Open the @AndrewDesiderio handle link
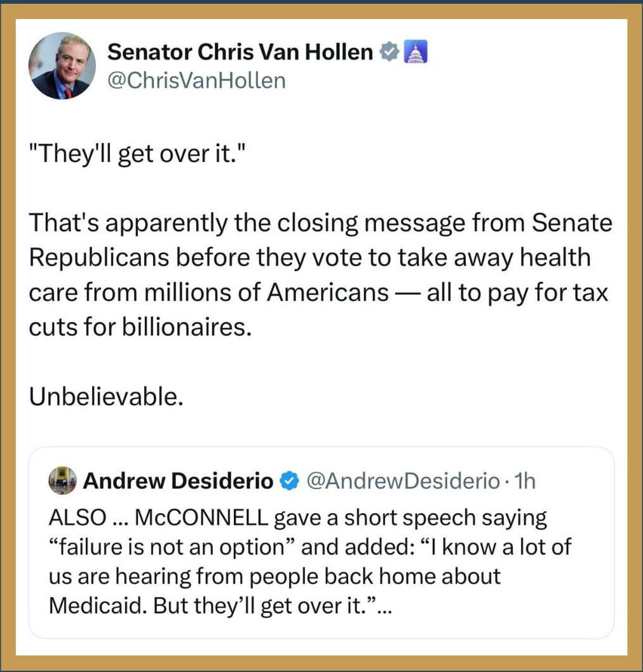This screenshot has width=643, height=672. (403, 481)
